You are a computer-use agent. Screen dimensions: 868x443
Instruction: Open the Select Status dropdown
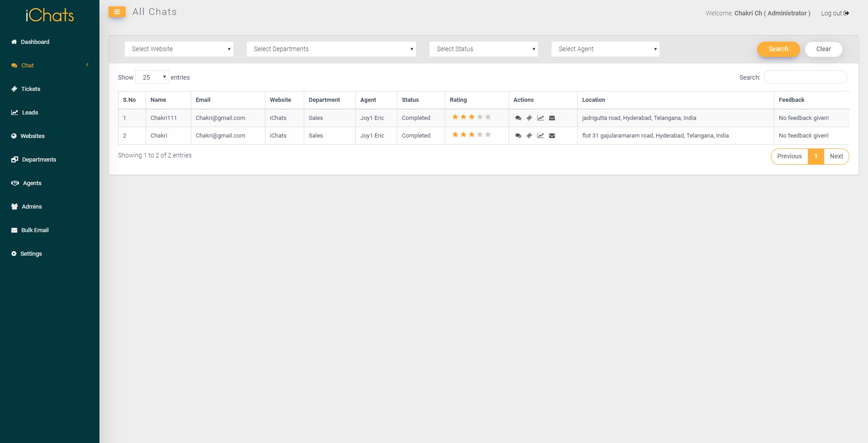[484, 49]
